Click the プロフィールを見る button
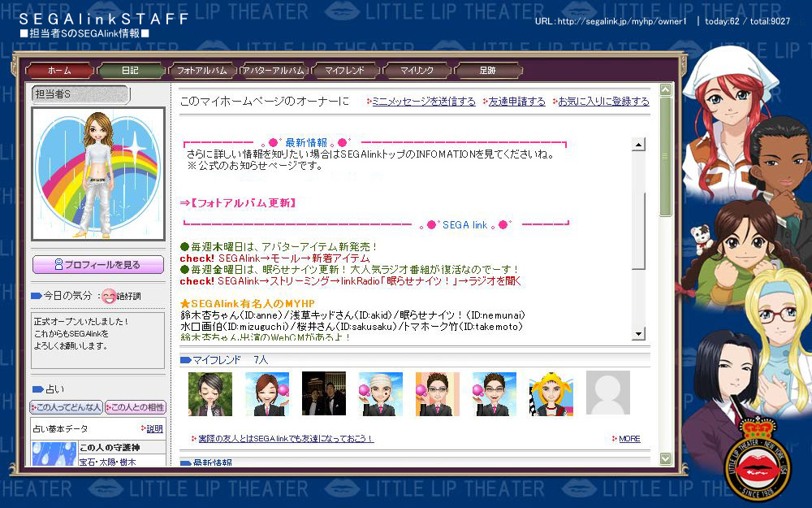The width and height of the screenshot is (812, 508). click(97, 265)
